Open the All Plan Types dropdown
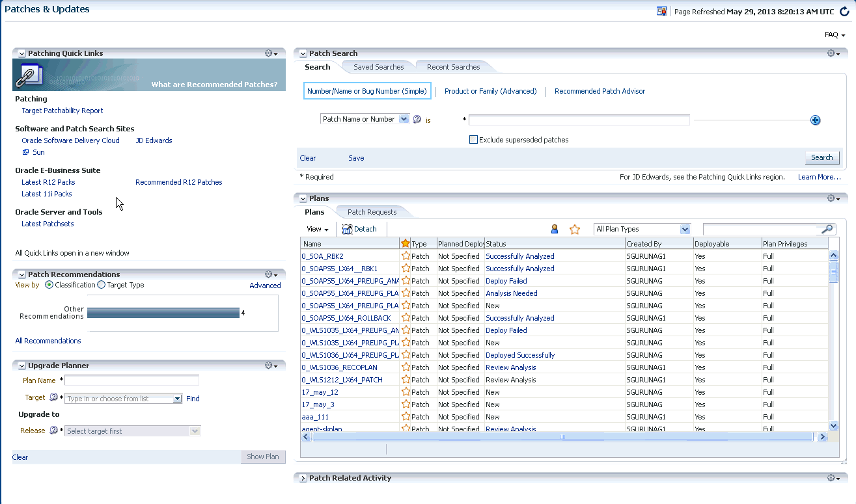 pos(685,229)
